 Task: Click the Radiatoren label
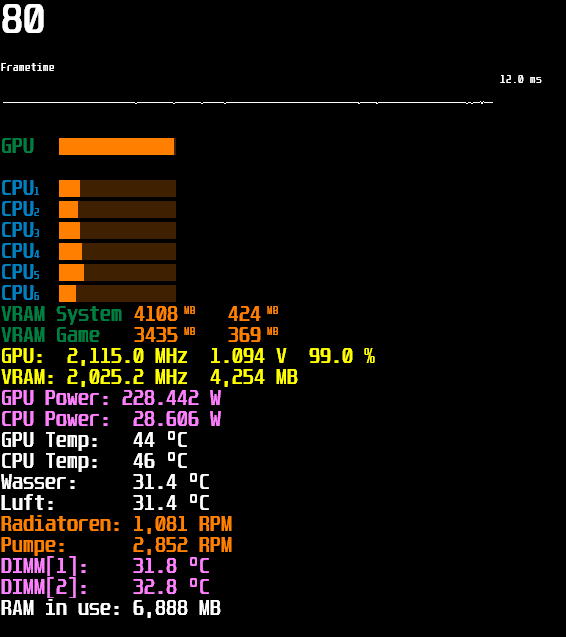(61, 524)
